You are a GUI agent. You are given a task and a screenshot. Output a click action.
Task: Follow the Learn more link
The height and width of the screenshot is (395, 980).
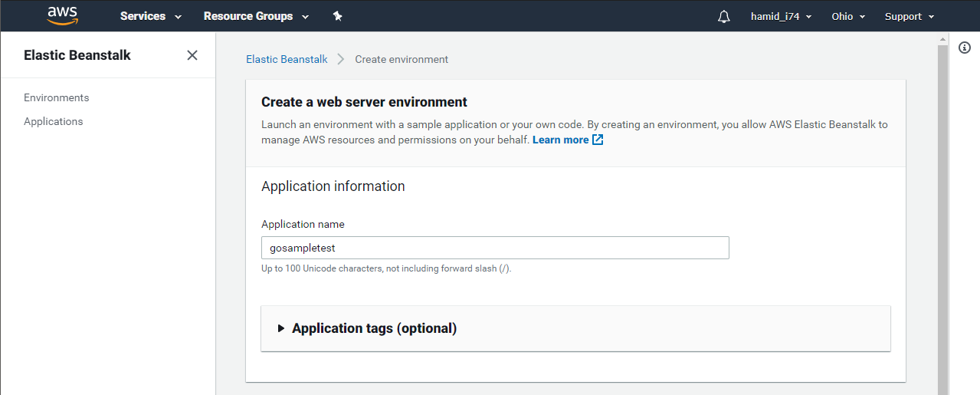[x=561, y=140]
